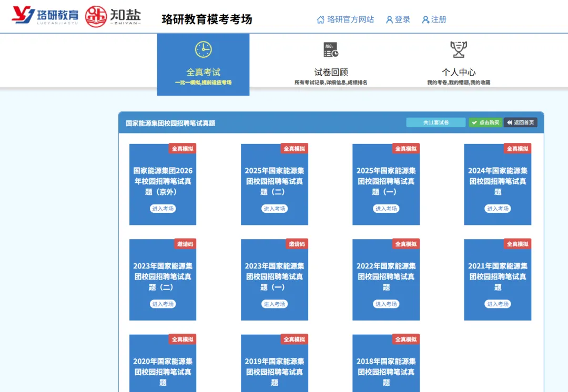Image resolution: width=568 pixels, height=392 pixels.
Task: Click the title text 2022年国家能源集团校园招聘笔试真题
Action: [x=386, y=276]
